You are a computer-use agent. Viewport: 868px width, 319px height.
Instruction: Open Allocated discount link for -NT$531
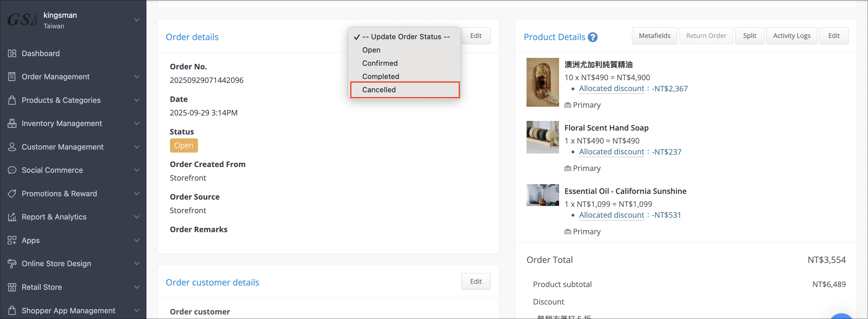point(611,215)
